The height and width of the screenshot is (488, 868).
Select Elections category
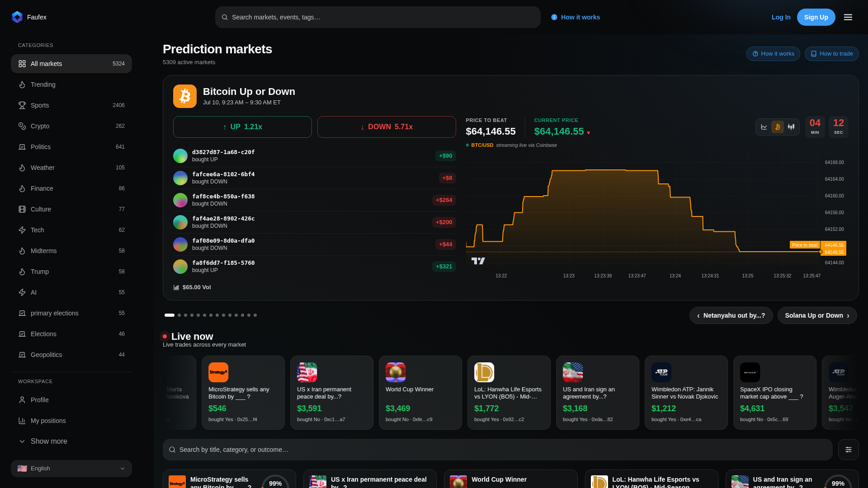71,334
